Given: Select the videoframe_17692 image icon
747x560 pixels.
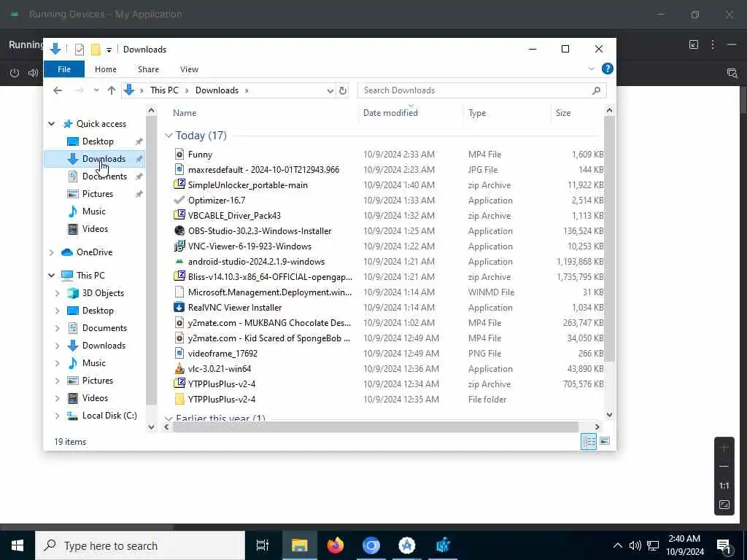Looking at the screenshot, I should coord(179,354).
